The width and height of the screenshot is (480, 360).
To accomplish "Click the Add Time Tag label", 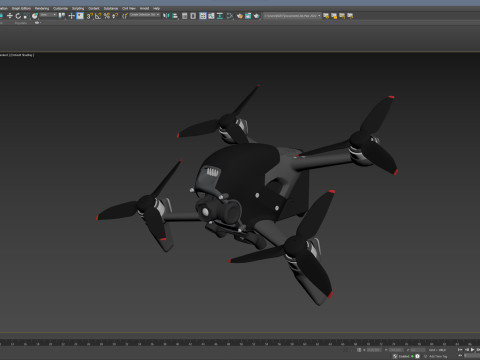I will tap(438, 356).
